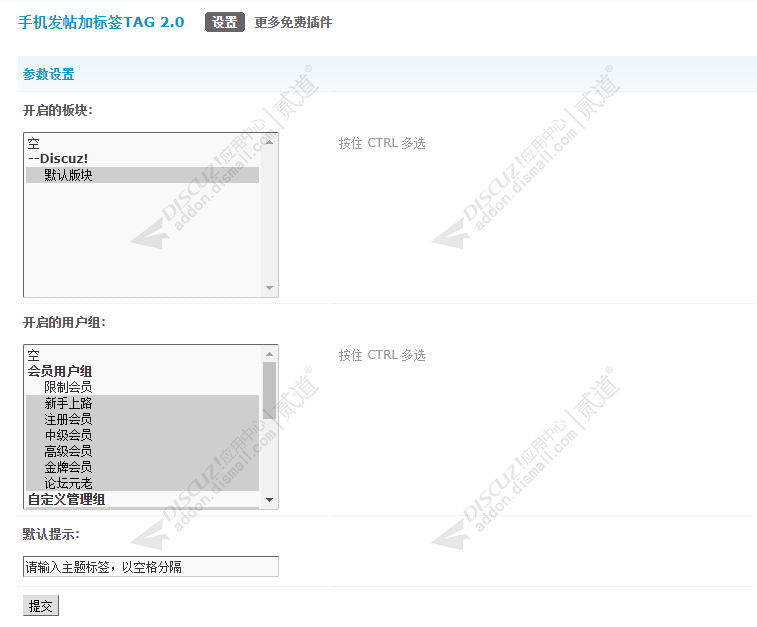Select 空 in the 开启的用户组 list
Image resolution: width=757 pixels, height=627 pixels.
click(x=142, y=355)
